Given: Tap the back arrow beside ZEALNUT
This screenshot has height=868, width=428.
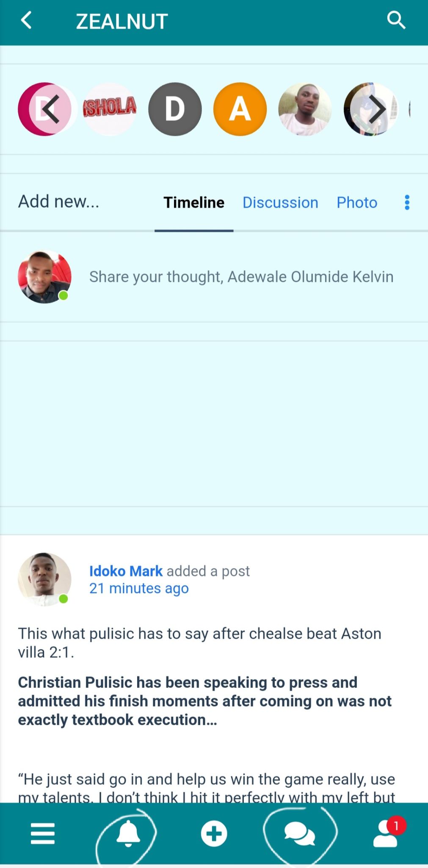Looking at the screenshot, I should [x=27, y=20].
